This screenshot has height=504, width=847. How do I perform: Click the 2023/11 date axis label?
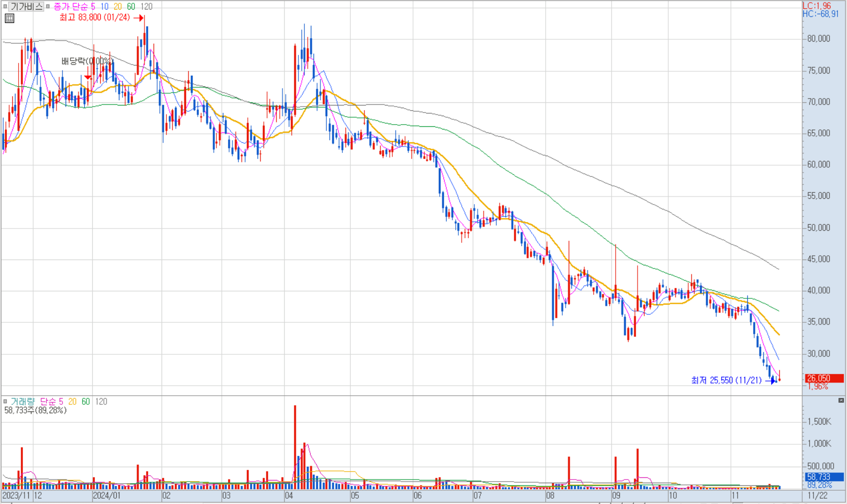pyautogui.click(x=16, y=496)
